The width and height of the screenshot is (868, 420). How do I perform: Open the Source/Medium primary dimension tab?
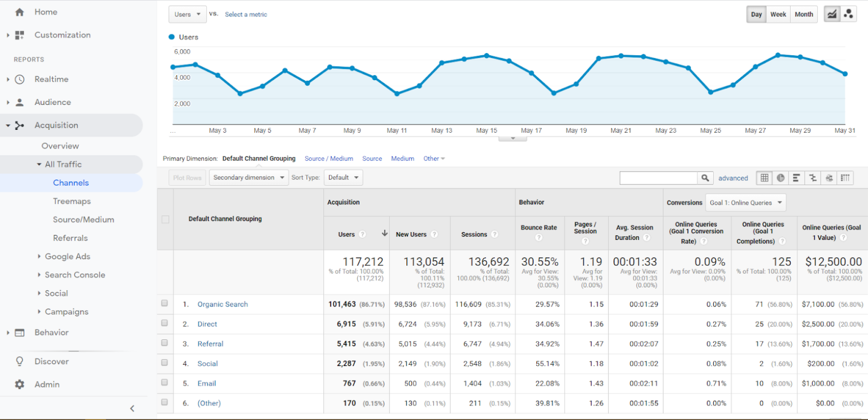click(329, 158)
